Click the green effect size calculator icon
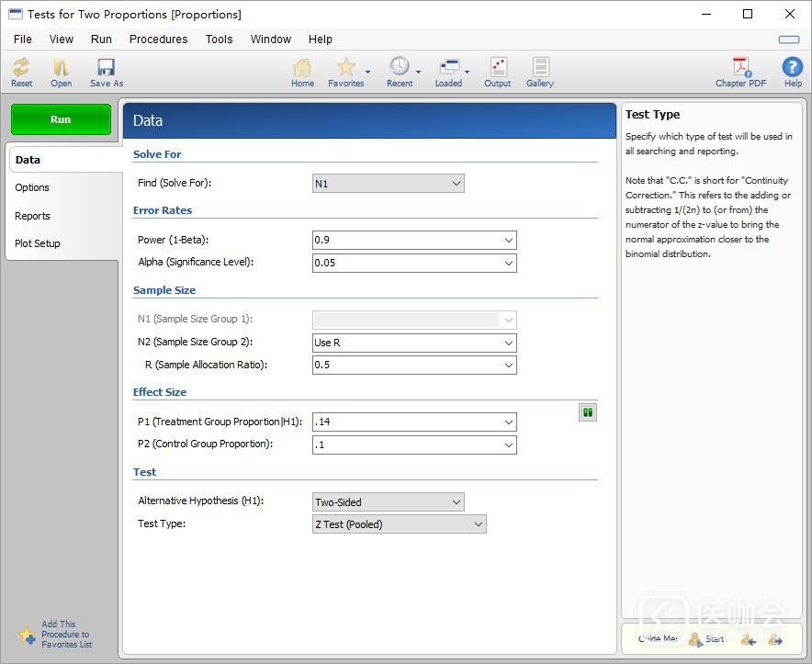812x664 pixels. coord(588,413)
